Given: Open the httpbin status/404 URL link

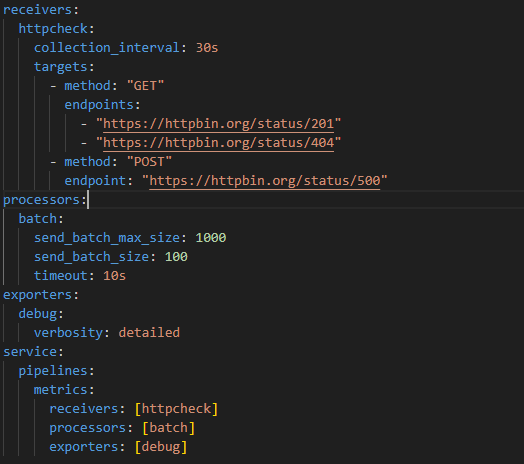Looking at the screenshot, I should (219, 143).
